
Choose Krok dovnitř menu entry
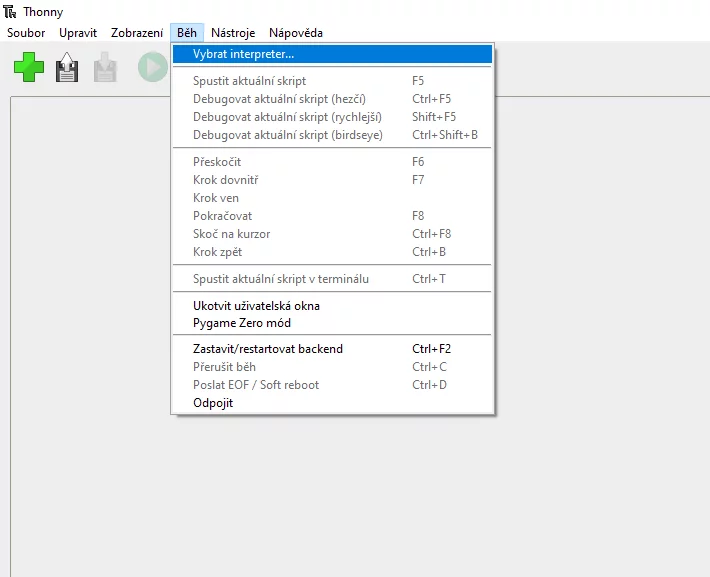click(332, 180)
